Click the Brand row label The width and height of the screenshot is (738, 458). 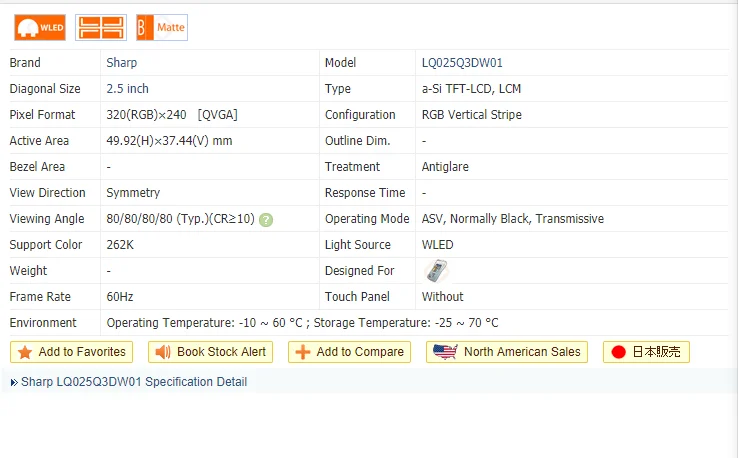(x=25, y=63)
